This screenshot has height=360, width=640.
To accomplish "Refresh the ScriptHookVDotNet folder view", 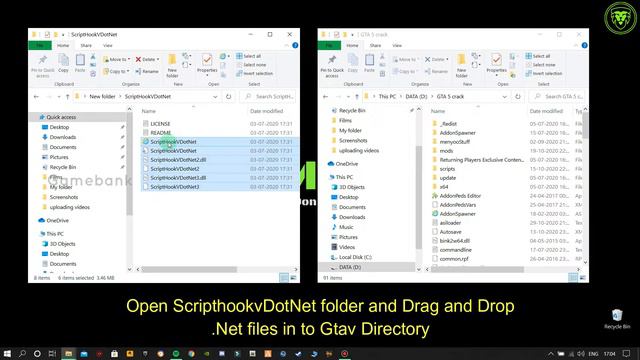I will [x=229, y=97].
